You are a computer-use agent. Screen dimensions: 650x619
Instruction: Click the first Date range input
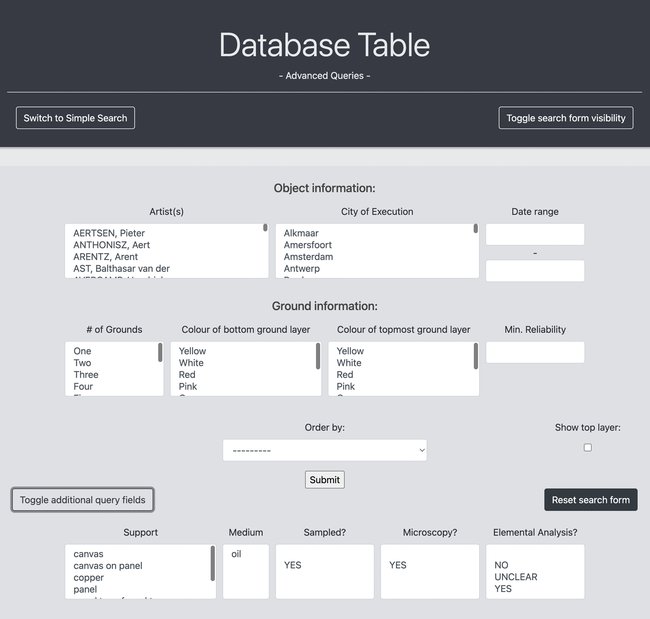535,234
